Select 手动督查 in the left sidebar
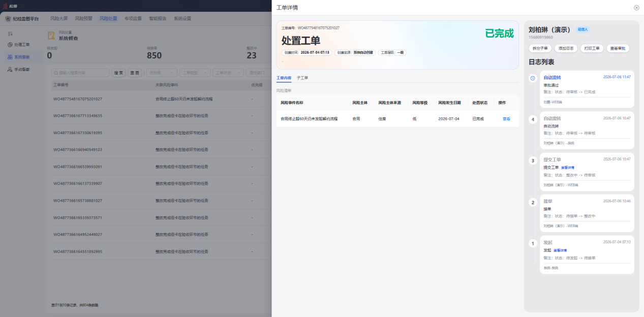The width and height of the screenshot is (644, 317). tap(22, 69)
